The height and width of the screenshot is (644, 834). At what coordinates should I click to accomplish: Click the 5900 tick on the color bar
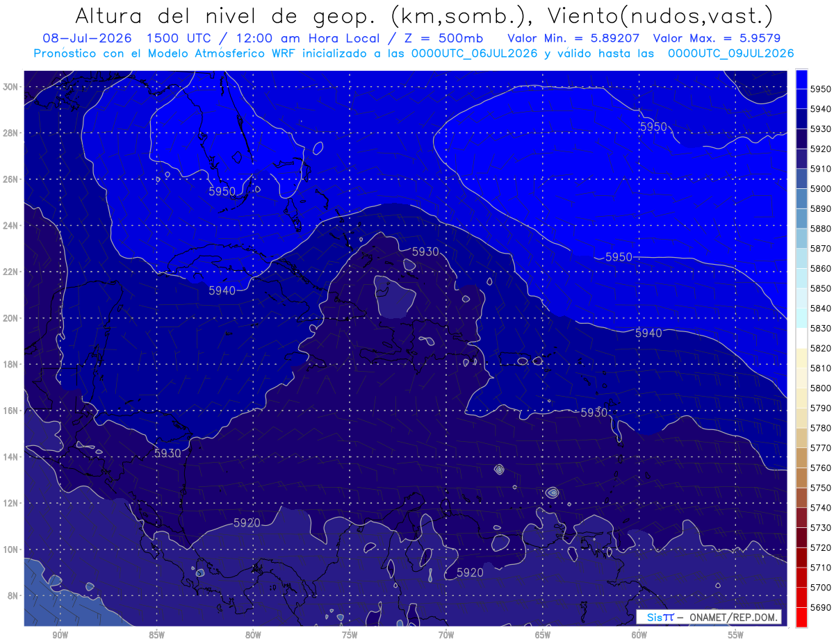click(x=821, y=188)
